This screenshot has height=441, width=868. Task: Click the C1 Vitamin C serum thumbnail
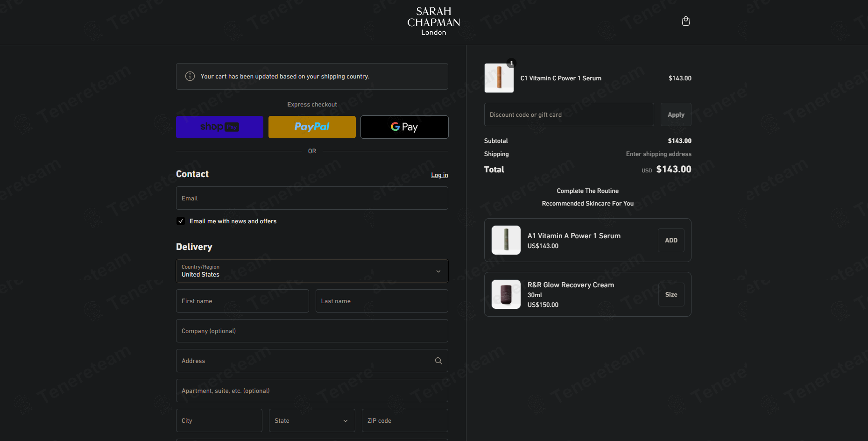coord(499,78)
